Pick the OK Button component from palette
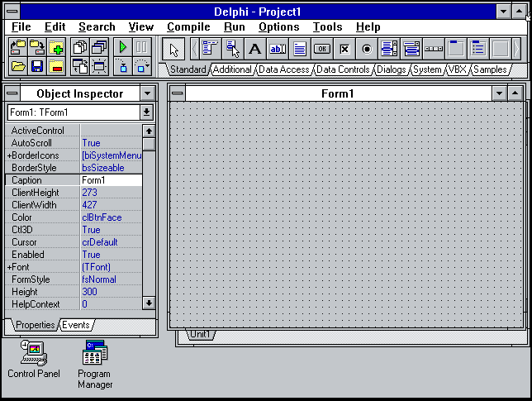Screen dimensions: 532x401 (x=322, y=49)
